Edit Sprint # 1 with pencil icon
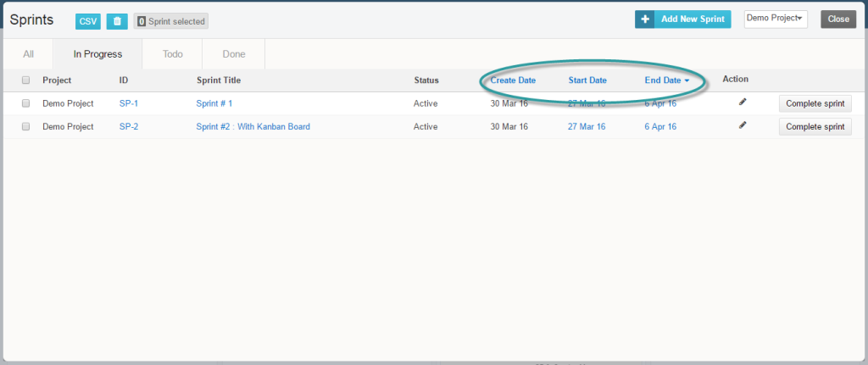 [743, 102]
